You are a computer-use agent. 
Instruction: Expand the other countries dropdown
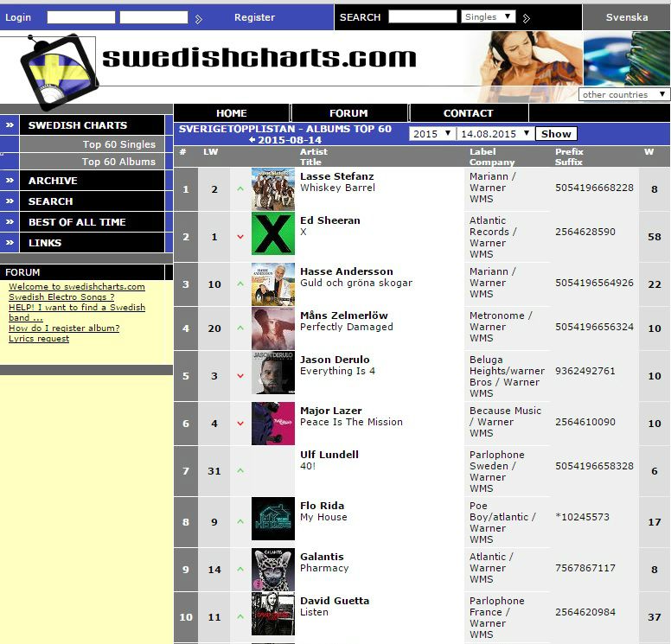624,94
